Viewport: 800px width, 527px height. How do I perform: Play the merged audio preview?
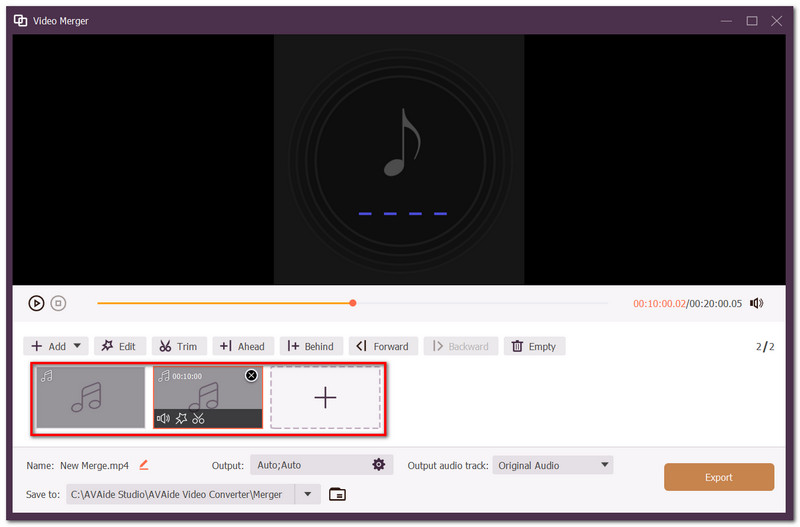click(36, 303)
